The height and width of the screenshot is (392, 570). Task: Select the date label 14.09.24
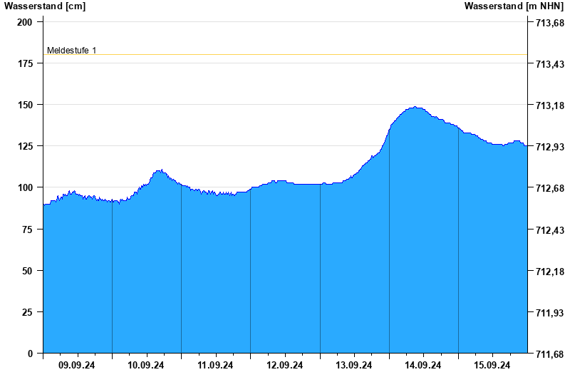[423, 365]
